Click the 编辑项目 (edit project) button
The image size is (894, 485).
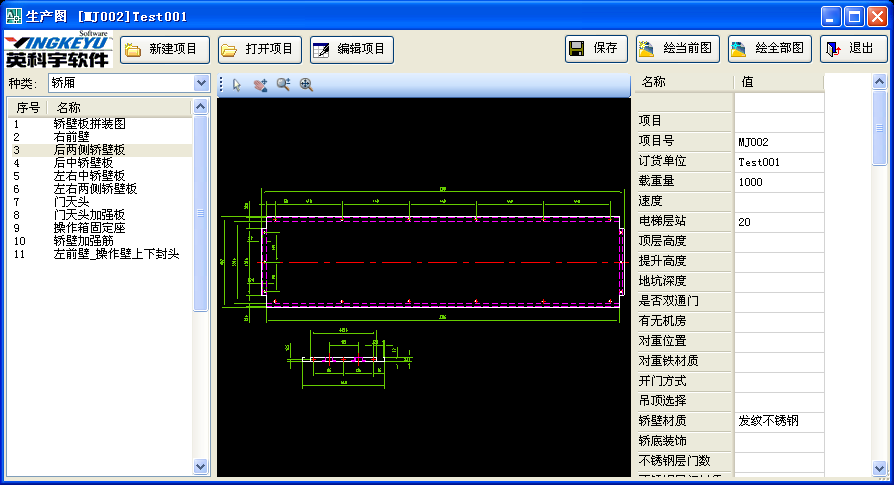click(351, 49)
